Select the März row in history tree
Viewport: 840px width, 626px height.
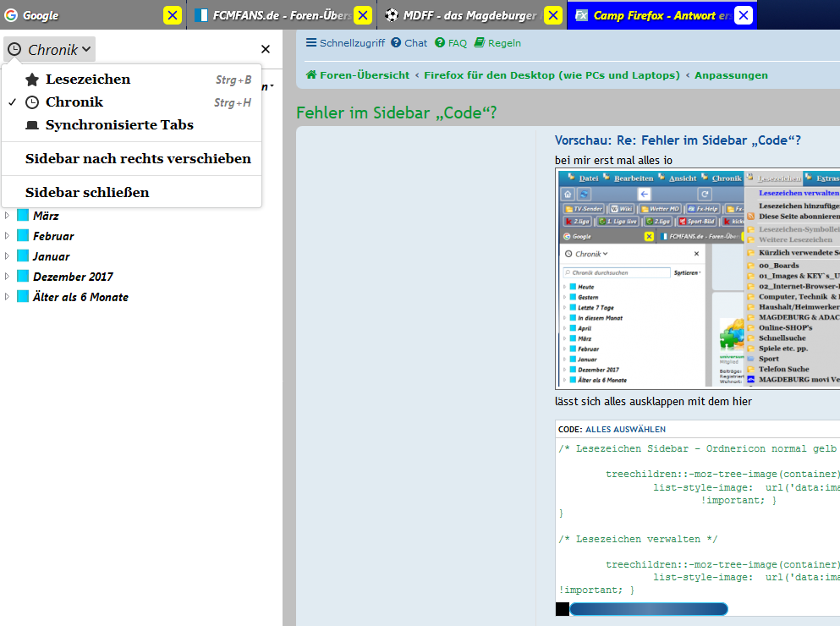pos(141,216)
